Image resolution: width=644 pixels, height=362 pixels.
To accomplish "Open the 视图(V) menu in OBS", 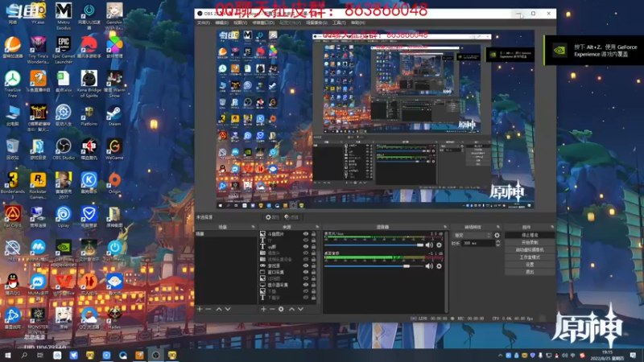I will pyautogui.click(x=240, y=23).
